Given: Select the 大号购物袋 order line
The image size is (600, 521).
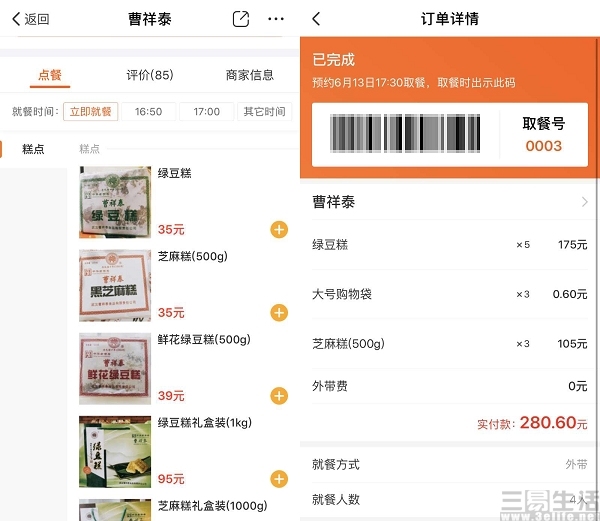Looking at the screenshot, I should pos(450,294).
